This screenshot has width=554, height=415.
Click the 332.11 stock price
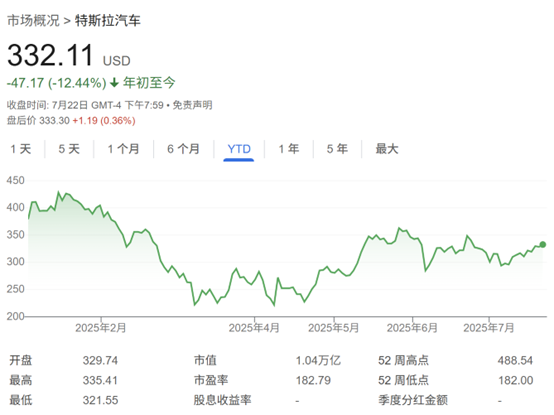[50, 55]
